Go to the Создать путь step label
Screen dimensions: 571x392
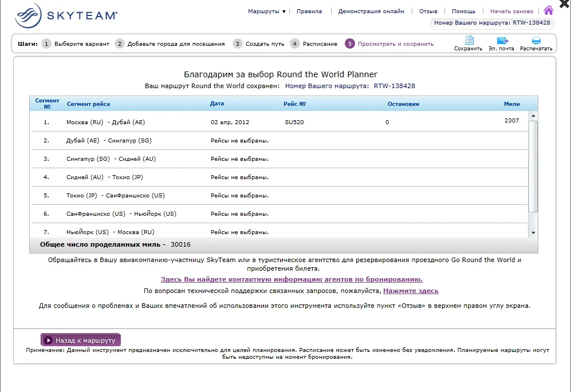click(265, 43)
